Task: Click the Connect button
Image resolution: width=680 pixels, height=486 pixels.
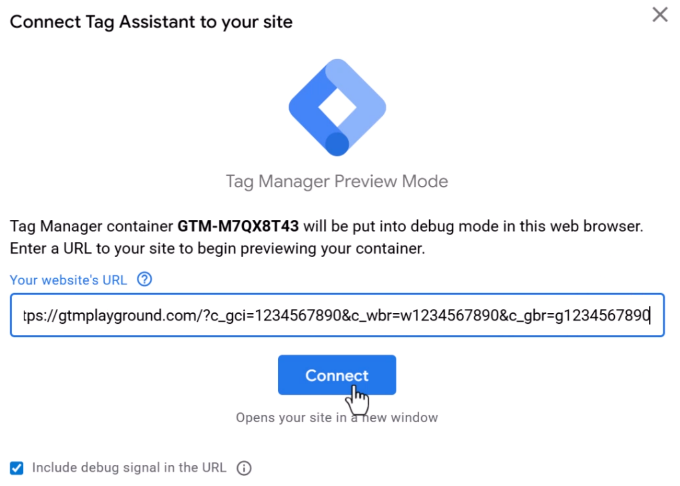Action: coord(337,375)
